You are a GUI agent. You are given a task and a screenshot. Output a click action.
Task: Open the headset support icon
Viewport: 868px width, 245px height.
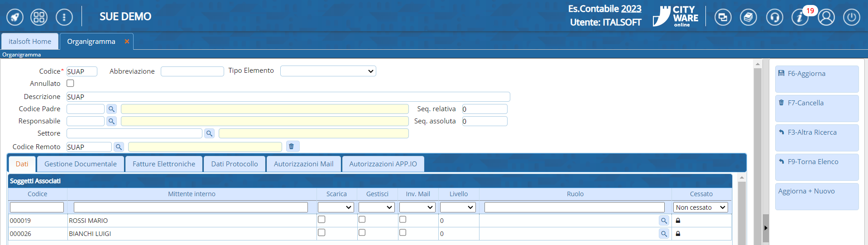(x=774, y=18)
